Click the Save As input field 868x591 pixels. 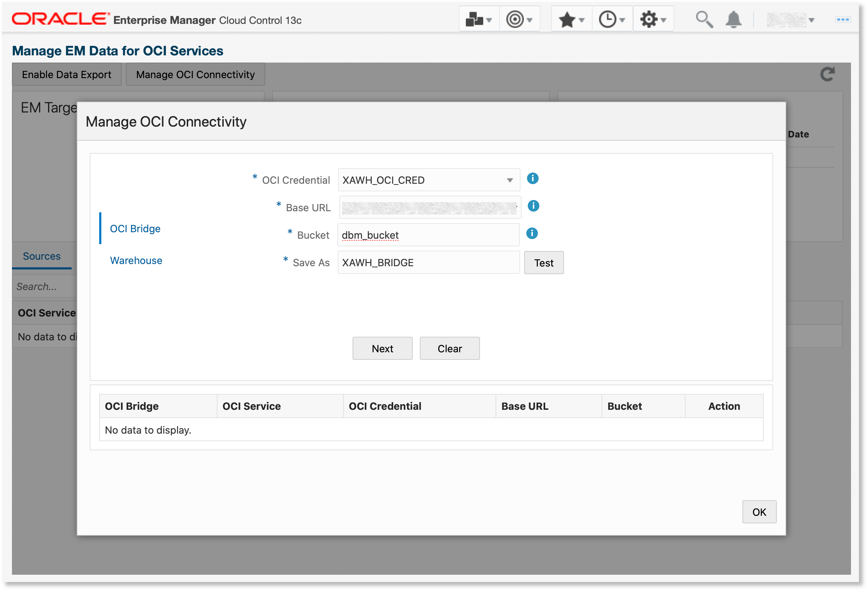[x=429, y=263]
